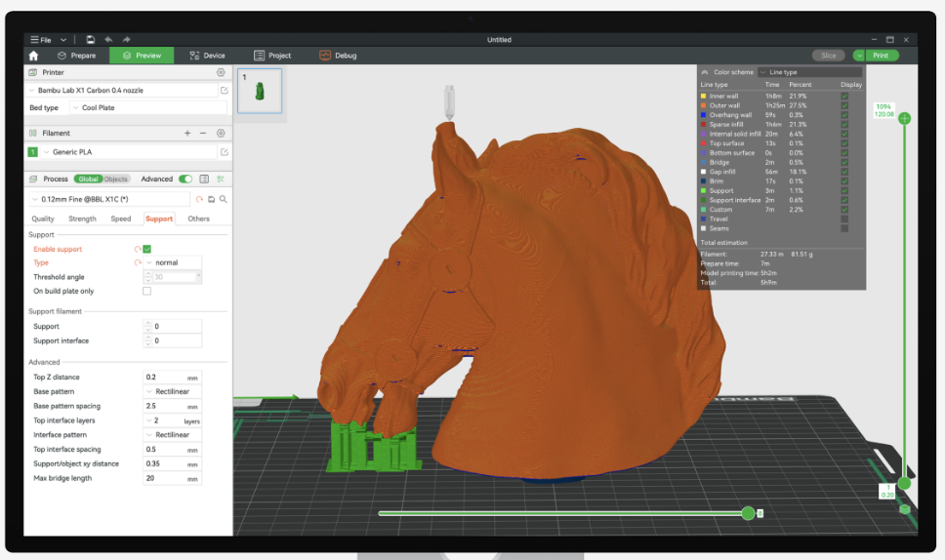Uncheck the Enable support checkbox
Viewport: 945px width, 560px height.
point(147,250)
